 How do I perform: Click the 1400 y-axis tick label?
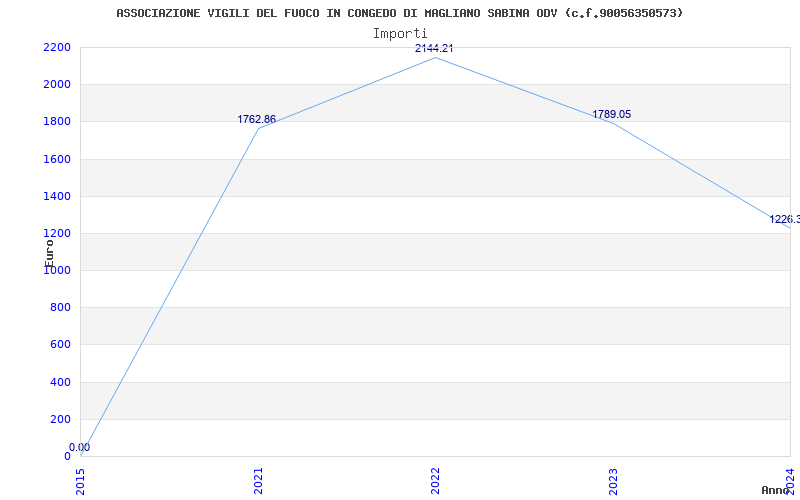click(57, 196)
